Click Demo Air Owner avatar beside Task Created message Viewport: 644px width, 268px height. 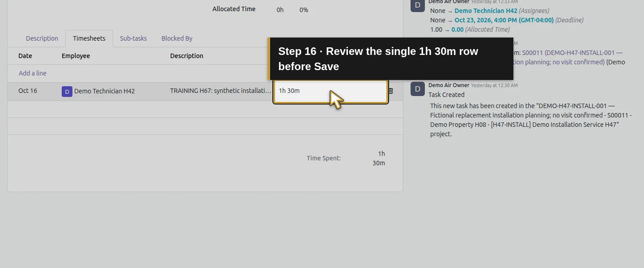click(418, 89)
